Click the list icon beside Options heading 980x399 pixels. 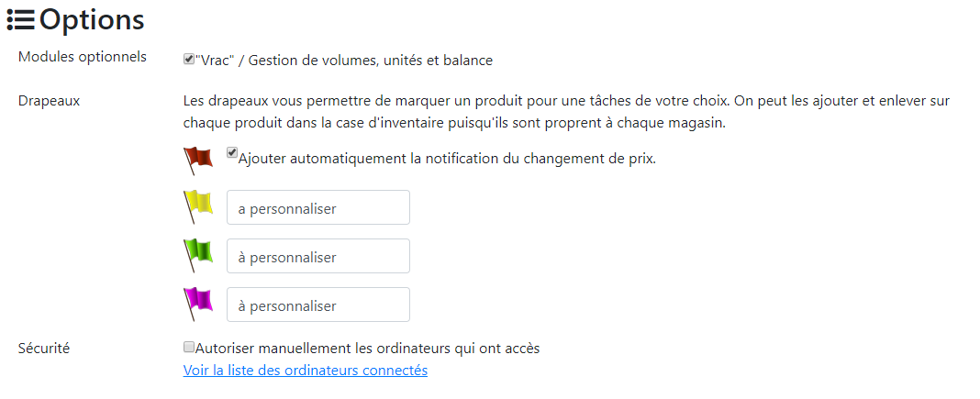(20, 20)
